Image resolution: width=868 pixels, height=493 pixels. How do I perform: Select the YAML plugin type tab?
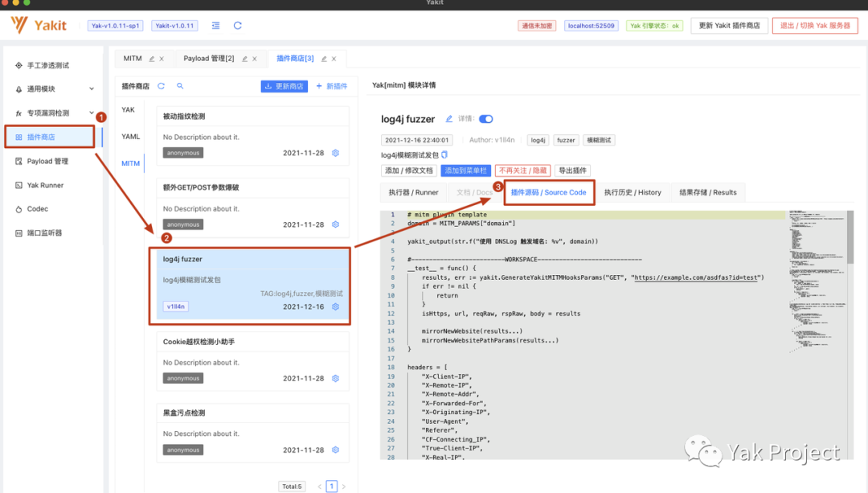tap(131, 136)
